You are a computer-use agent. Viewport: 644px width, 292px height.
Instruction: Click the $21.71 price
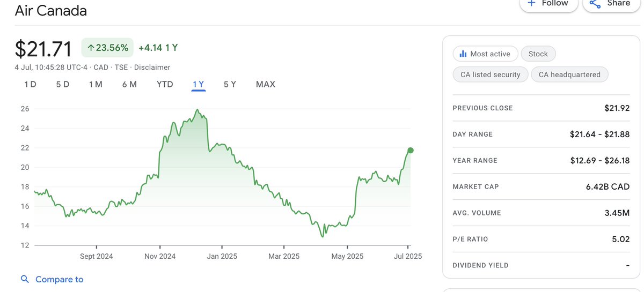coord(43,49)
